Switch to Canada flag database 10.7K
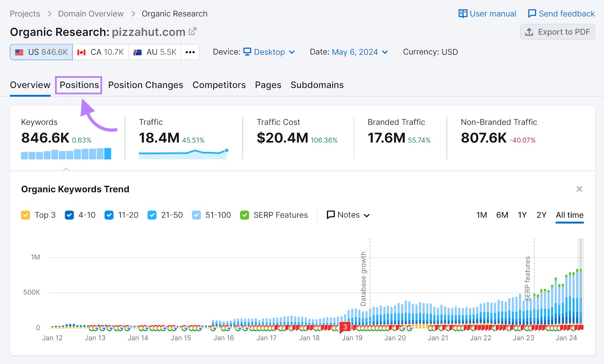 point(100,52)
